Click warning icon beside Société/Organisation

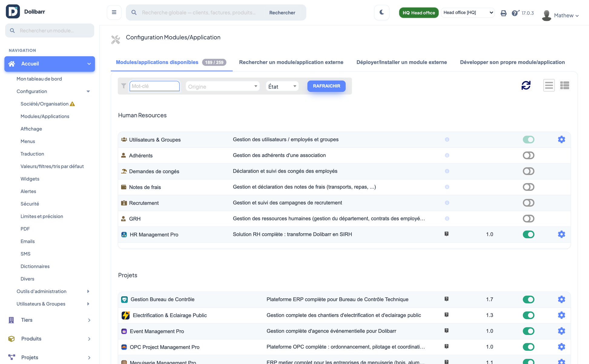click(x=72, y=104)
